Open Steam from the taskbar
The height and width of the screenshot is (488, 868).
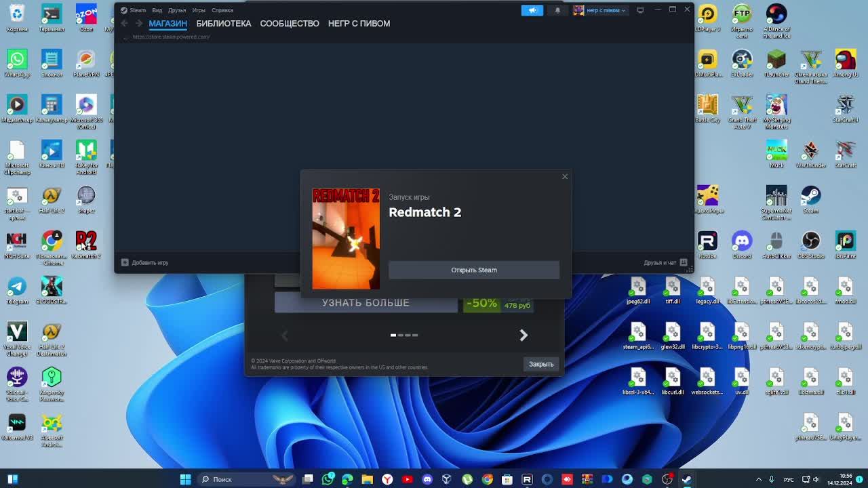coord(687,479)
